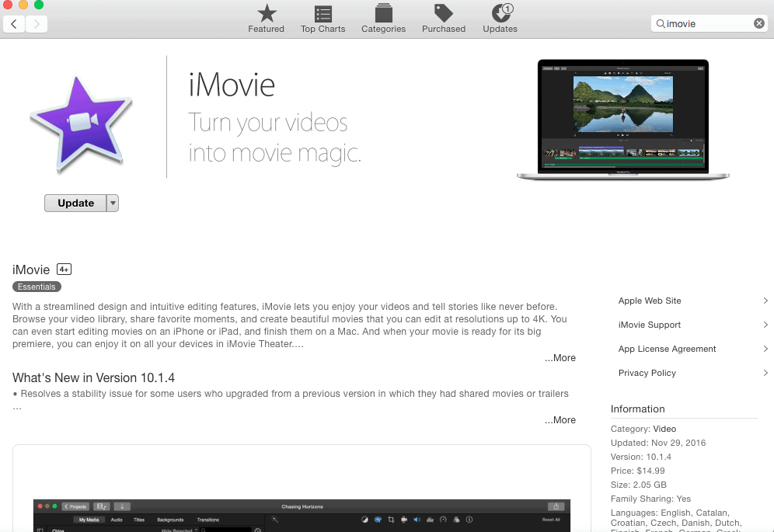Screen dimensions: 774x532
Task: Click the 4+ age rating badge
Action: coord(64,269)
